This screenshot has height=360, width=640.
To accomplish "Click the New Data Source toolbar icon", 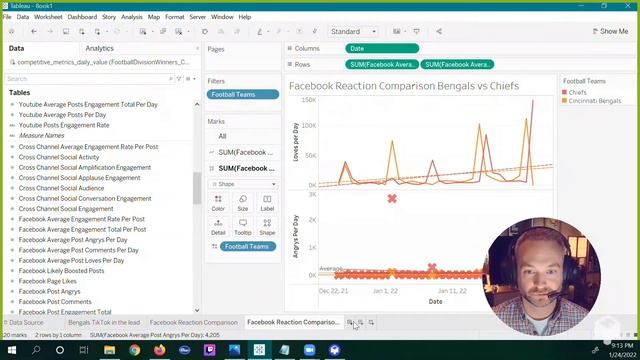I will 82,31.
